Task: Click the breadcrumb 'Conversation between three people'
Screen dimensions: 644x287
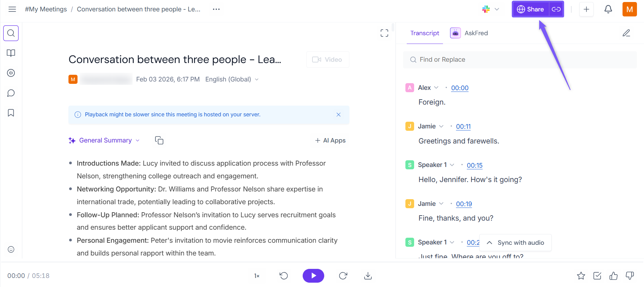Action: 139,9
